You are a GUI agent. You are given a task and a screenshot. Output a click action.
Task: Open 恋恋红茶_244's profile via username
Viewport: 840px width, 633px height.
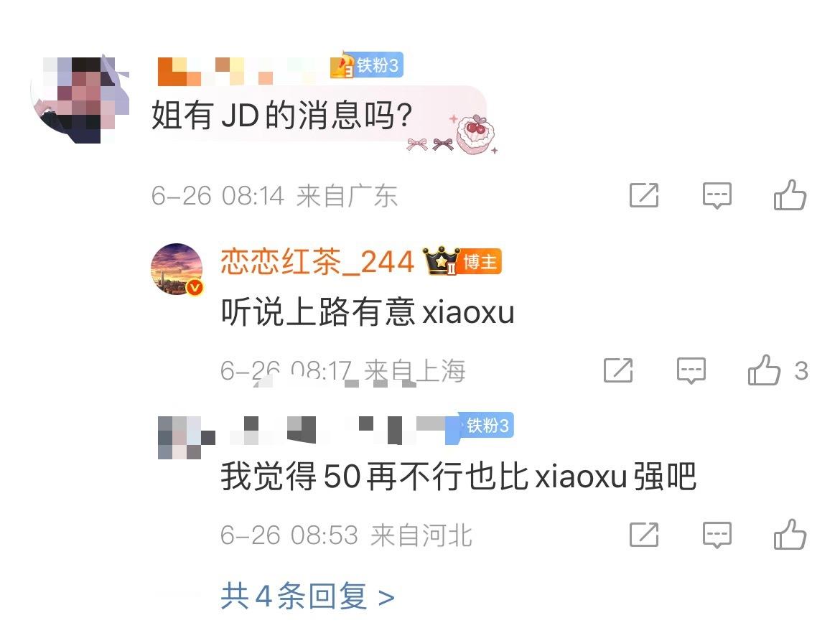(317, 262)
